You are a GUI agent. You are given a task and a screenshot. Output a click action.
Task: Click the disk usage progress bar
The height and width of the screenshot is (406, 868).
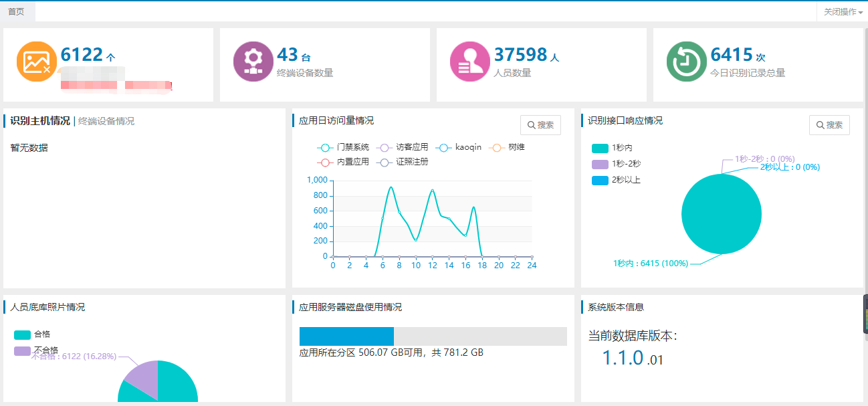(431, 334)
